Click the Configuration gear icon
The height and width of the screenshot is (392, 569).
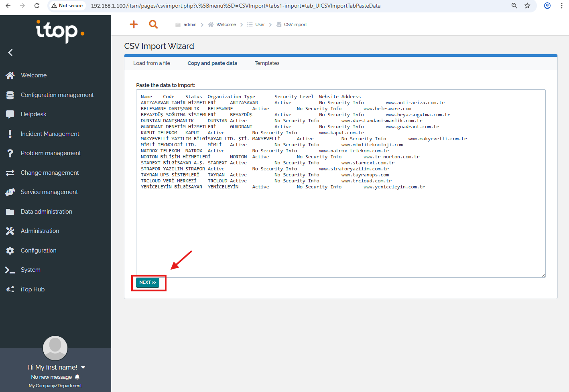pos(10,251)
